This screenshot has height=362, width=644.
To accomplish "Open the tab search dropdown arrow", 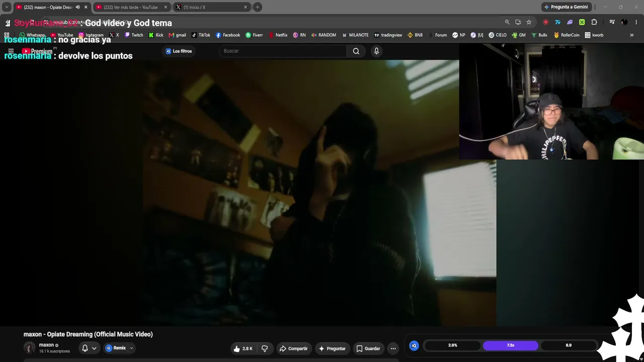I will pyautogui.click(x=7, y=7).
